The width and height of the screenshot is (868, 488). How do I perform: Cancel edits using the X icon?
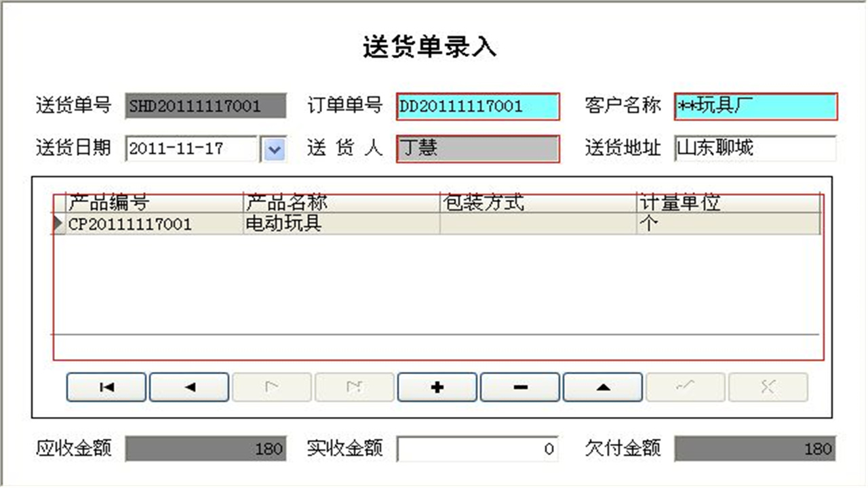click(768, 387)
